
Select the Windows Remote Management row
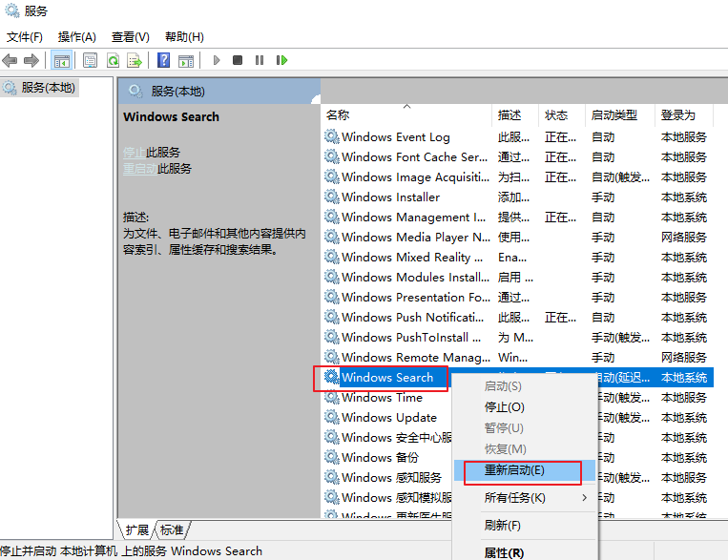point(518,357)
